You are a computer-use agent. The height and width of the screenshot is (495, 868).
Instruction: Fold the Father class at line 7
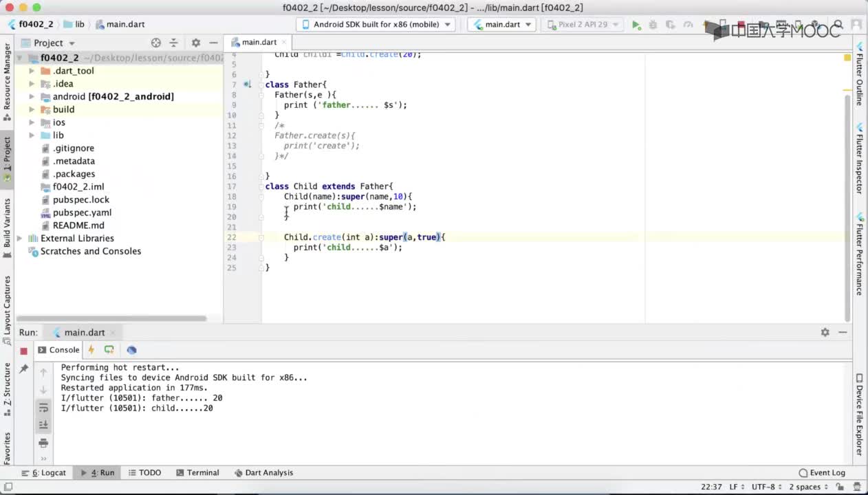pos(261,85)
